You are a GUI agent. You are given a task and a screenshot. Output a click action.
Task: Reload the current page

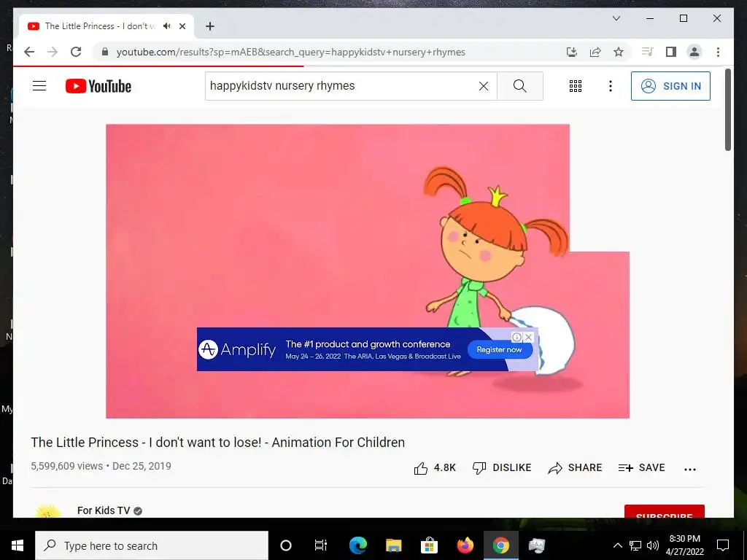point(76,52)
